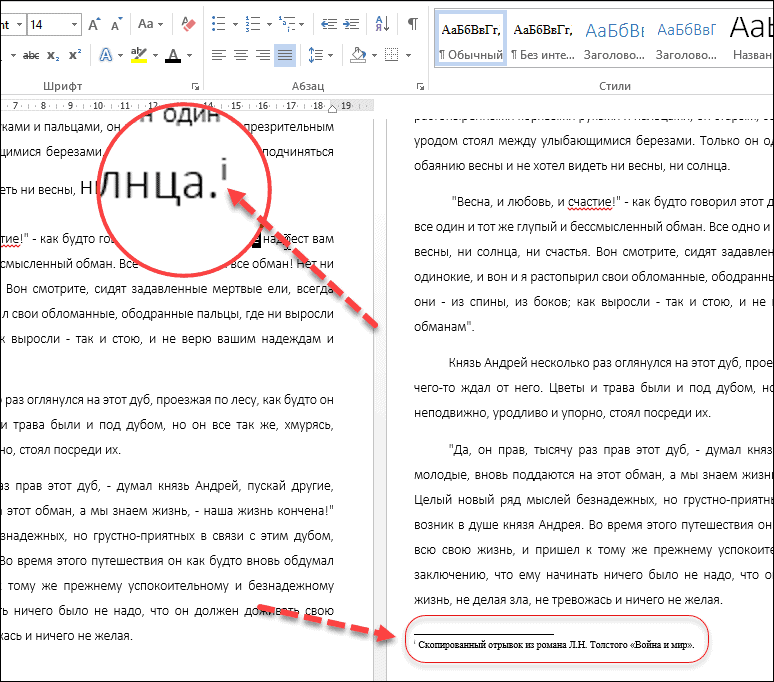Open the font color dropdown arrow

pos(189,55)
